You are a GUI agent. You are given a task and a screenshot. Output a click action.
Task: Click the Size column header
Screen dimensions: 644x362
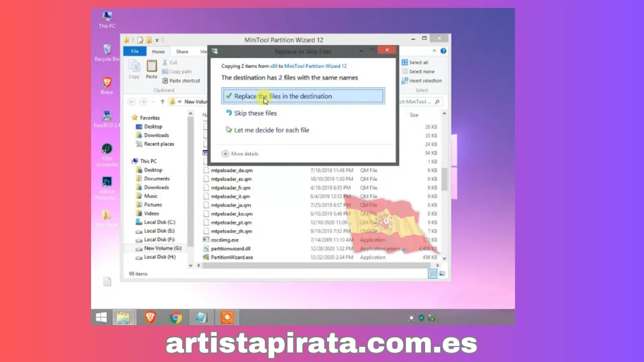(x=414, y=115)
